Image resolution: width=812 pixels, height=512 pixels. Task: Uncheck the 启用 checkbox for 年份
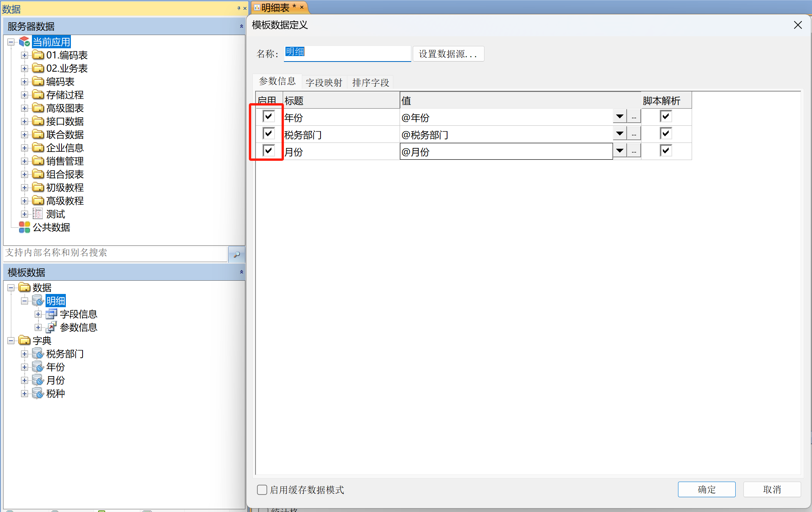[268, 116]
